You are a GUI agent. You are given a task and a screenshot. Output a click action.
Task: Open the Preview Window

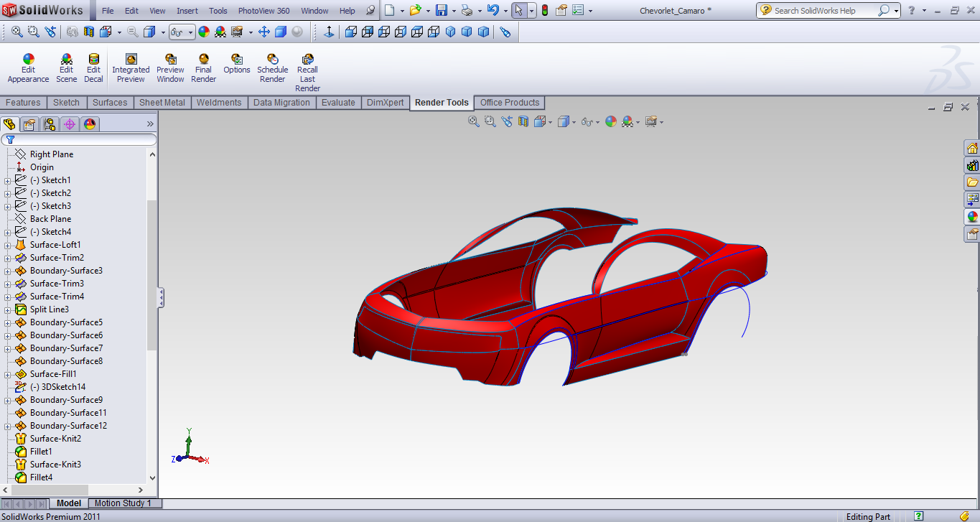click(170, 69)
